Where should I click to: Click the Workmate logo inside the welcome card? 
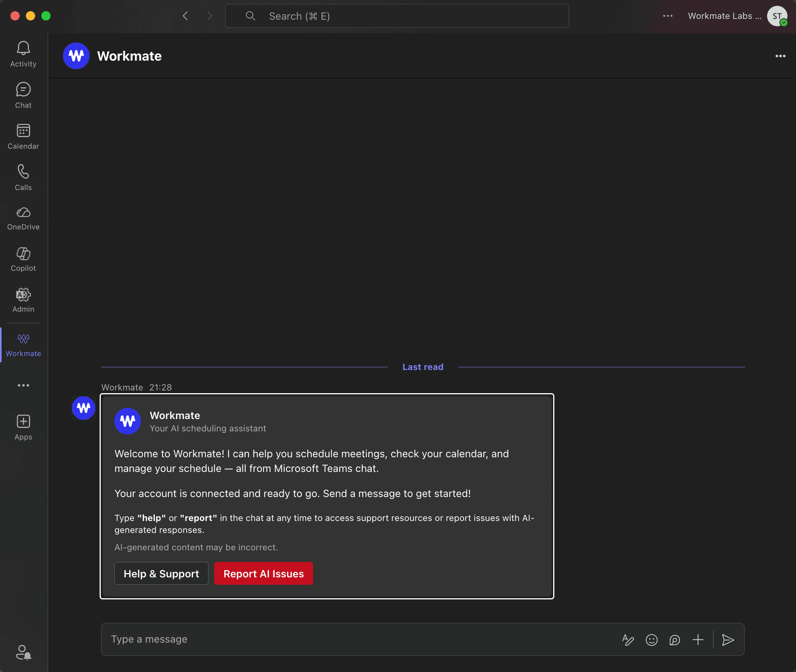(127, 421)
